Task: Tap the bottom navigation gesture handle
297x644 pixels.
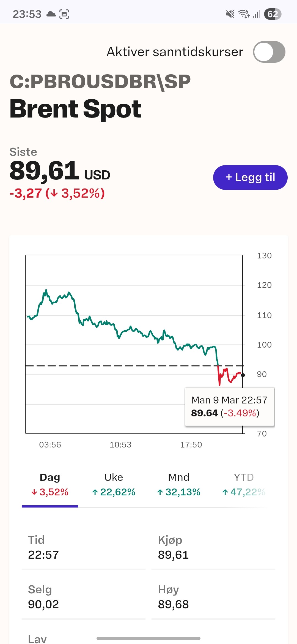Action: 148,638
